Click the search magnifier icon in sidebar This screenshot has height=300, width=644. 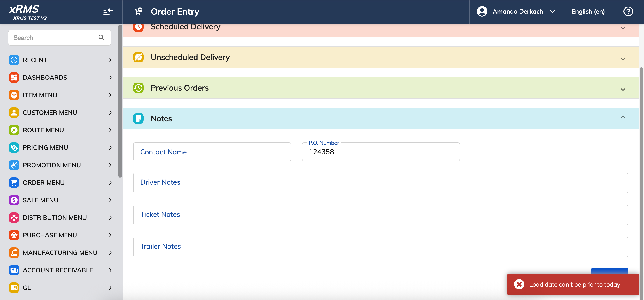tap(101, 38)
